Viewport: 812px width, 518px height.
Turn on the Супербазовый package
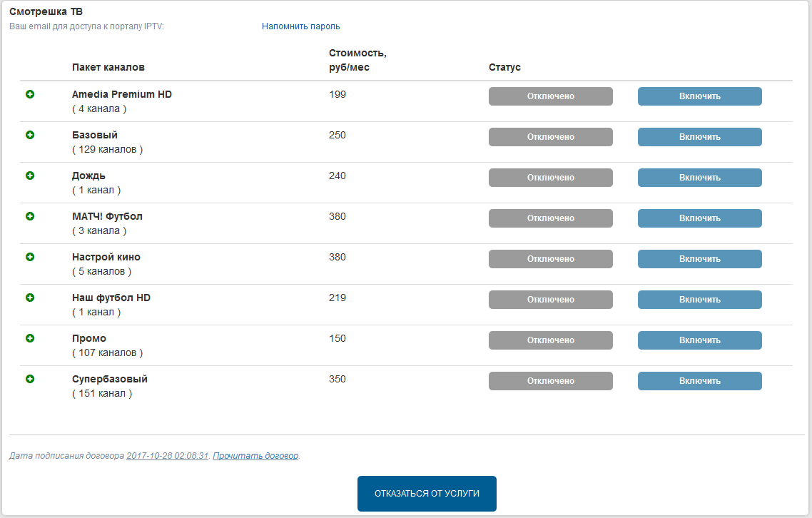(700, 381)
